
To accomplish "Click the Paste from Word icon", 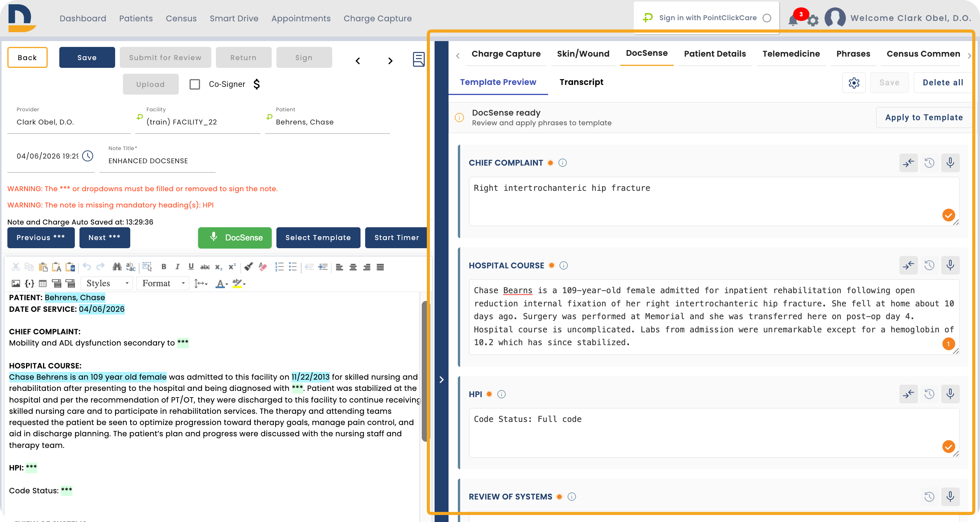I will coord(70,267).
